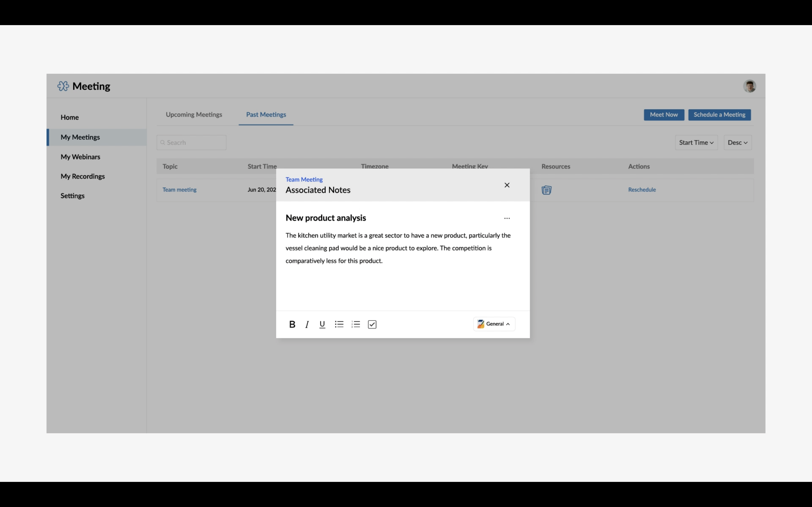Screen dimensions: 812x507
Task: Open the Start Time sort dropdown
Action: (x=696, y=142)
